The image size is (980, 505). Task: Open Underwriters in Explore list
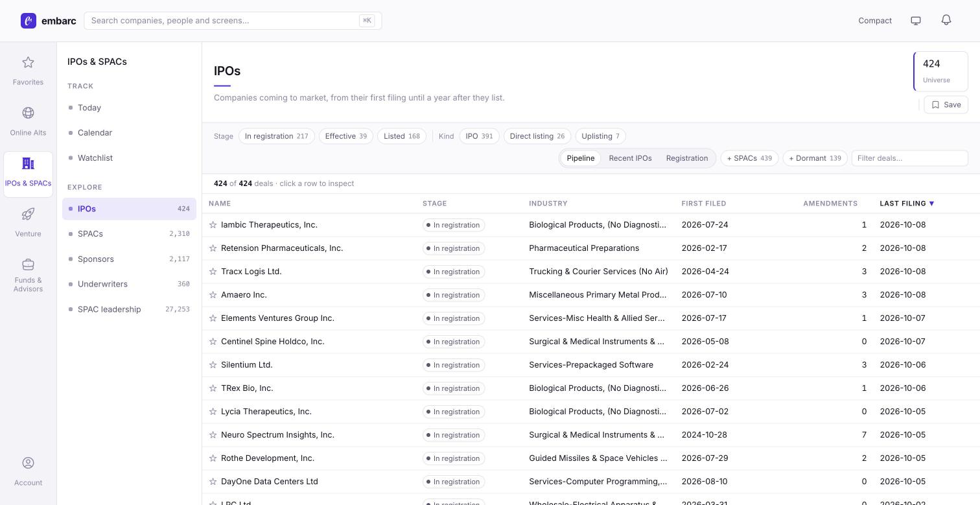(129, 285)
